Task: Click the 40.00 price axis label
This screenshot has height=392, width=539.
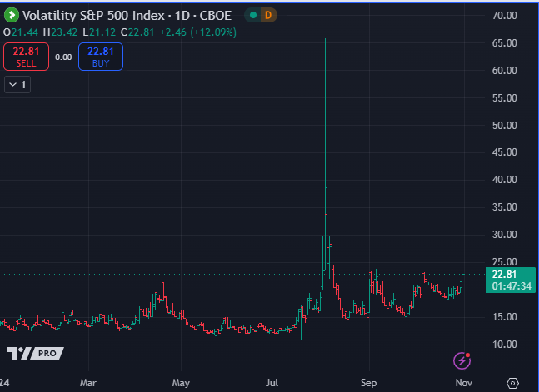Action: (x=505, y=180)
